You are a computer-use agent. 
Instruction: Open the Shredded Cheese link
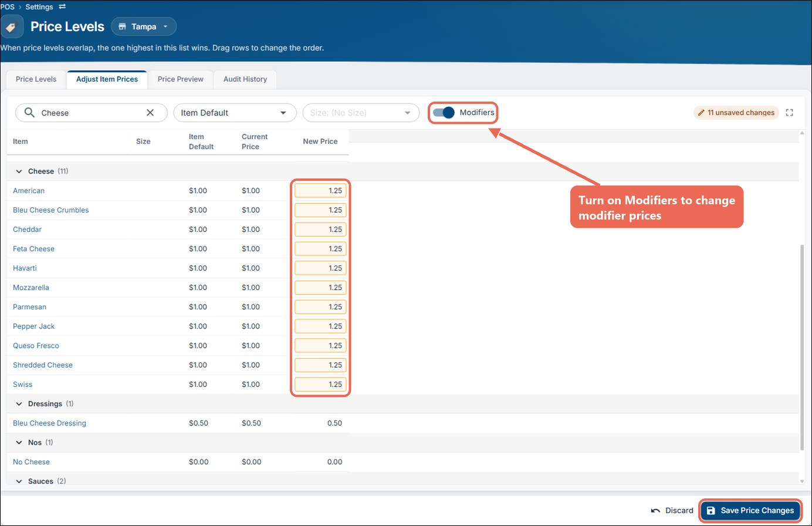click(x=43, y=365)
